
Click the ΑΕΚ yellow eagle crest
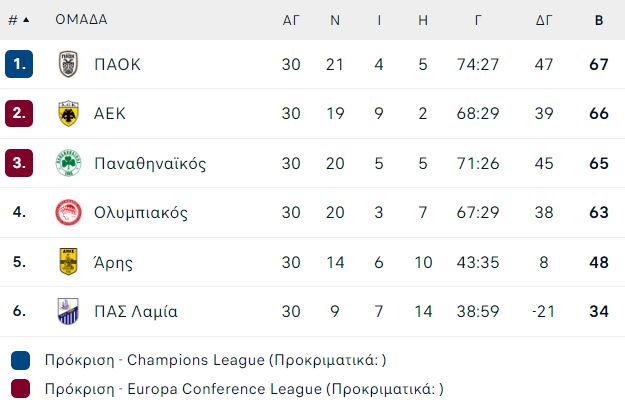coord(69,114)
